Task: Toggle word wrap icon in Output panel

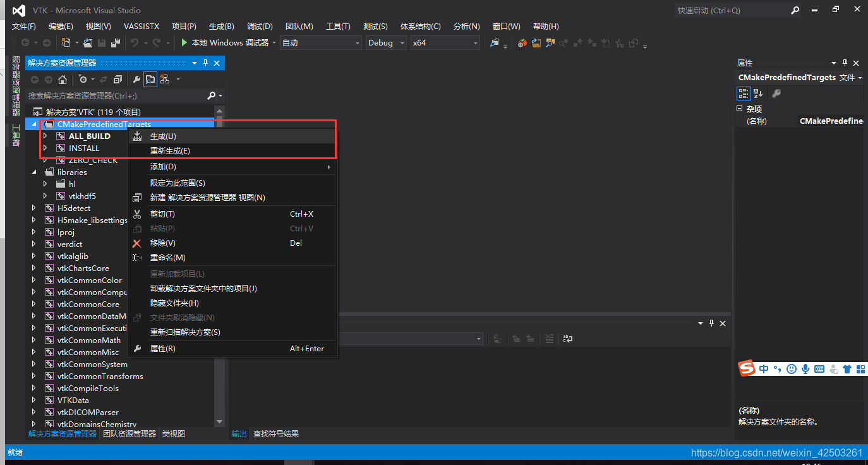Action: coord(568,339)
